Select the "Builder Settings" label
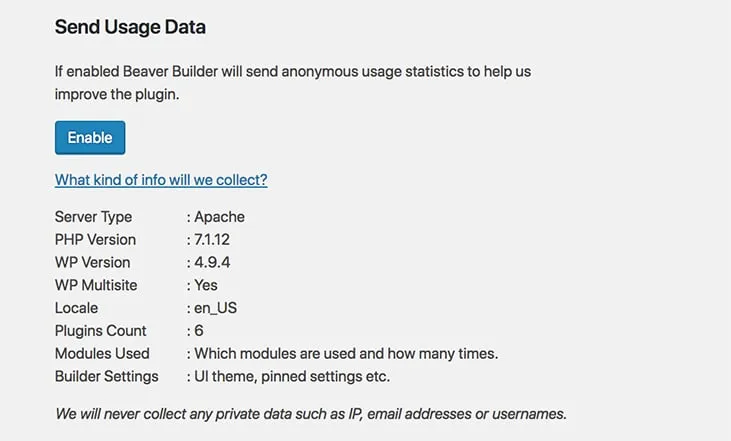 [x=106, y=376]
